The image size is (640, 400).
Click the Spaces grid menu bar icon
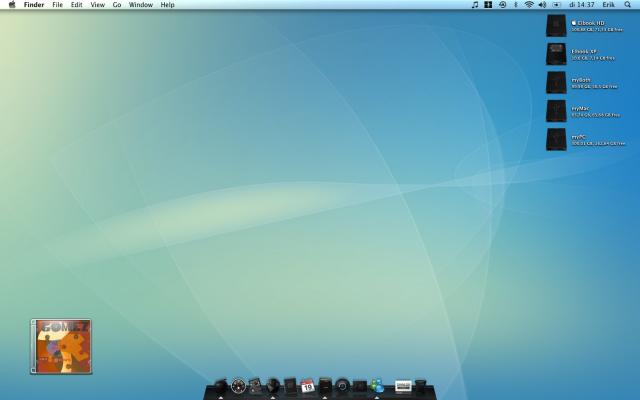(488, 4)
